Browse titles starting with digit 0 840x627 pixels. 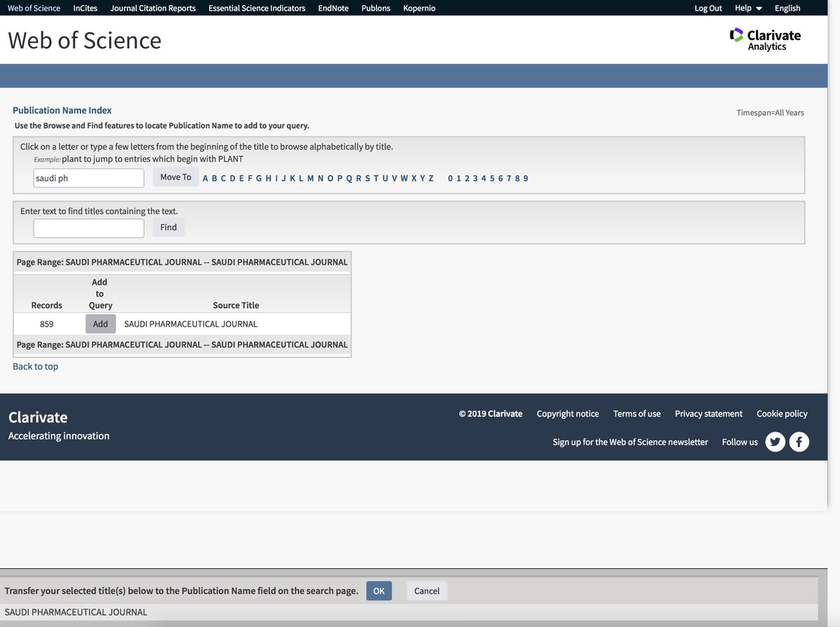coord(451,178)
